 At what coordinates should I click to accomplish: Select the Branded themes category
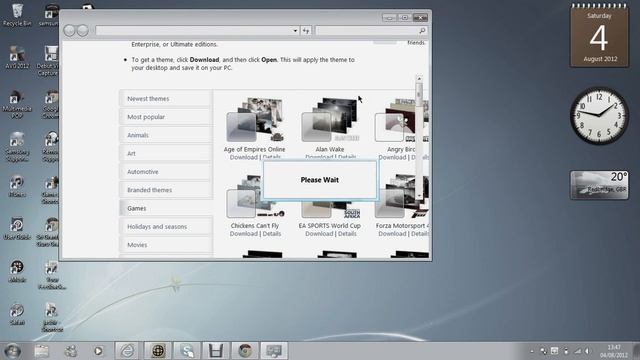point(166,190)
